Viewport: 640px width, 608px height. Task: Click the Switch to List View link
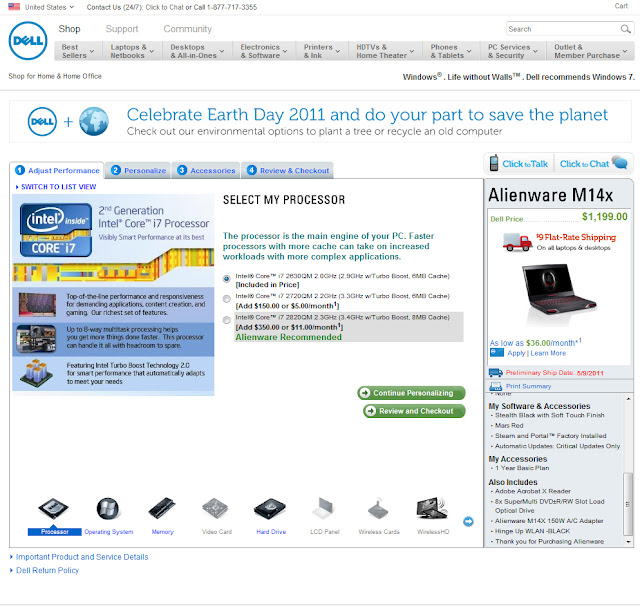tap(56, 186)
